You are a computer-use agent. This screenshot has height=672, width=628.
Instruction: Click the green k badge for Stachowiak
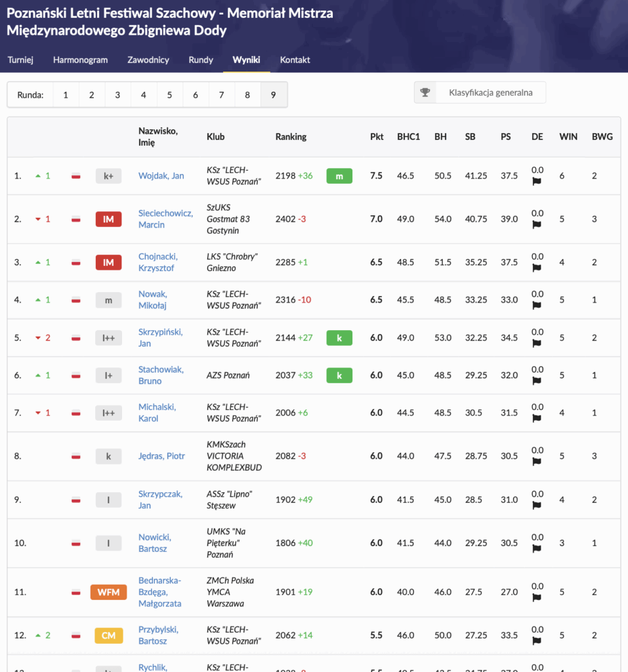click(339, 375)
